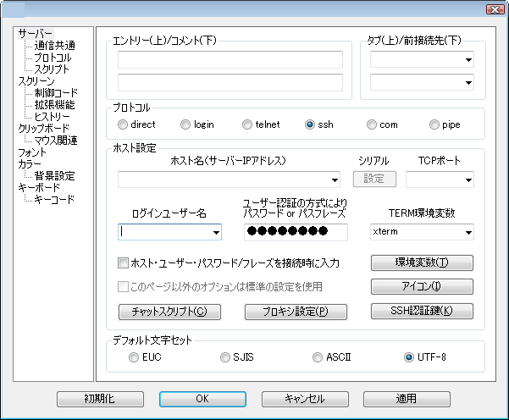Click the 環境変数(T) button
This screenshot has height=420, width=509.
[422, 262]
